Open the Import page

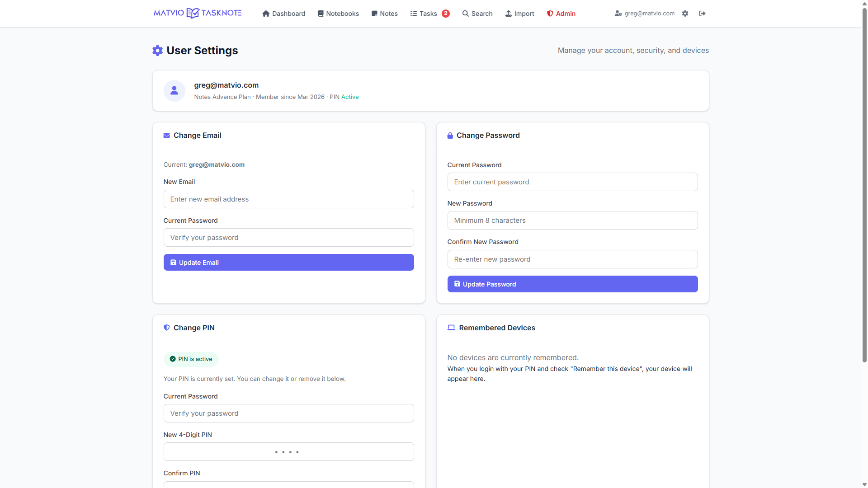(x=519, y=14)
